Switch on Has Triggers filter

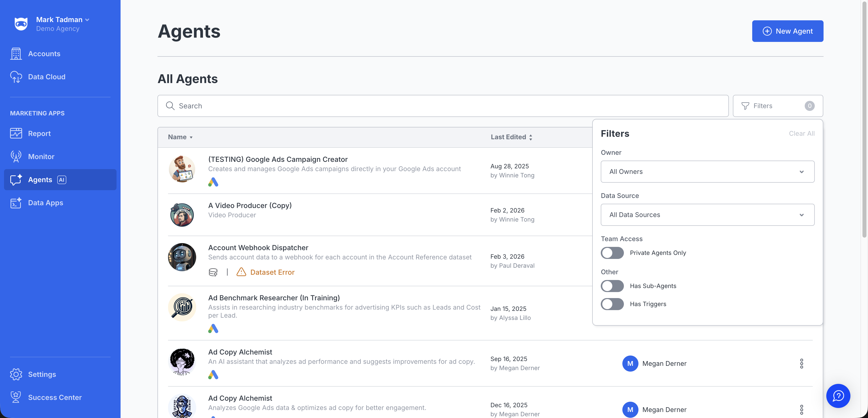point(612,304)
